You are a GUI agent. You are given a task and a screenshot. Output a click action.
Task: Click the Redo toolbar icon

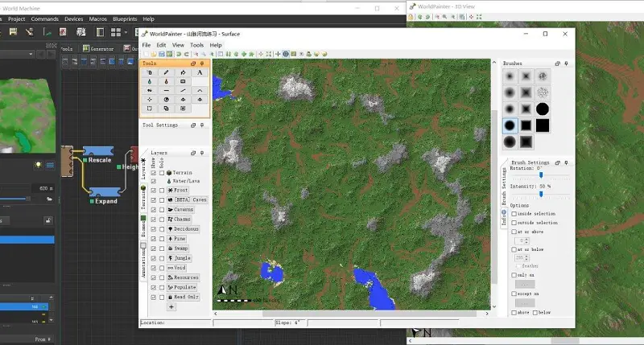pos(187,54)
